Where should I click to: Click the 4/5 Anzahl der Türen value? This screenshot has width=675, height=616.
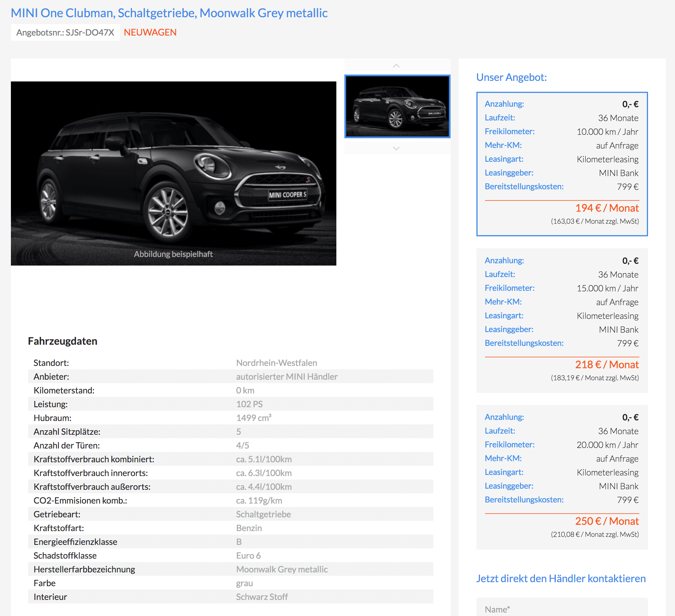pos(243,445)
